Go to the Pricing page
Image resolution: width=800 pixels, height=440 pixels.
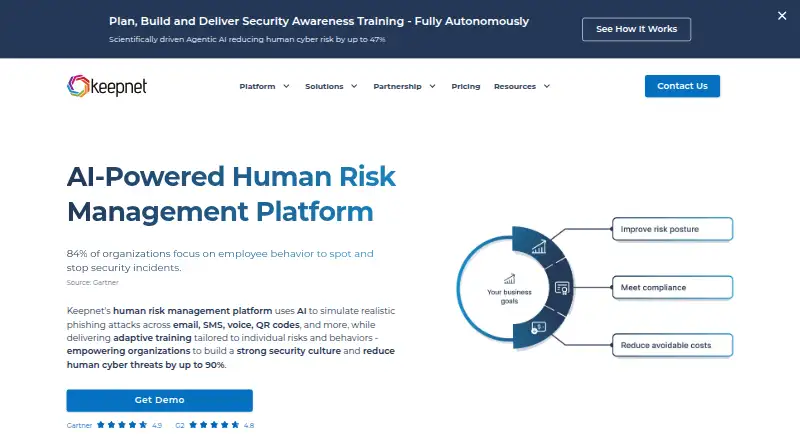tap(466, 86)
